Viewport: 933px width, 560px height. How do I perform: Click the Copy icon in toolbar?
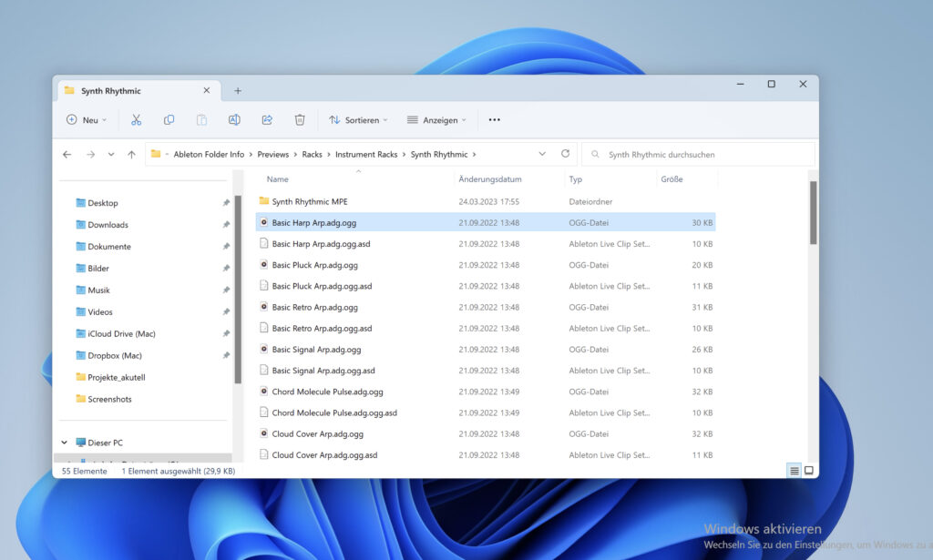coord(169,120)
